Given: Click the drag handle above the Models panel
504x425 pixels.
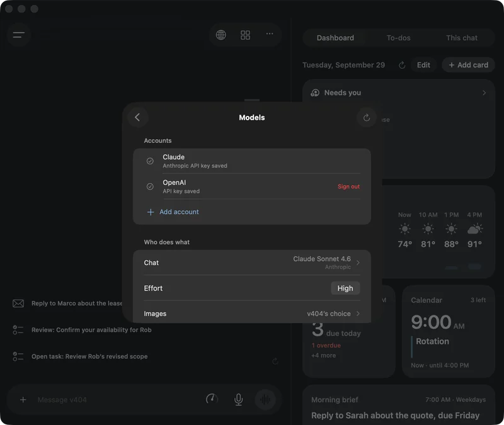Looking at the screenshot, I should [x=251, y=100].
